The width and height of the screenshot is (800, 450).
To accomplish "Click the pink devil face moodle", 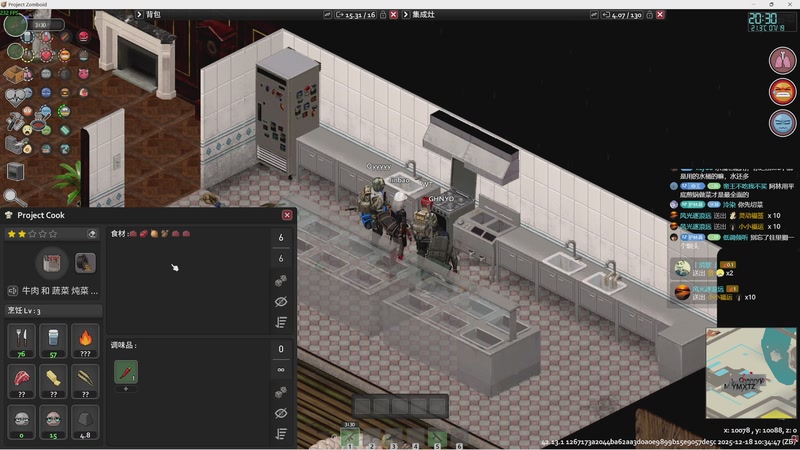I will tap(84, 74).
